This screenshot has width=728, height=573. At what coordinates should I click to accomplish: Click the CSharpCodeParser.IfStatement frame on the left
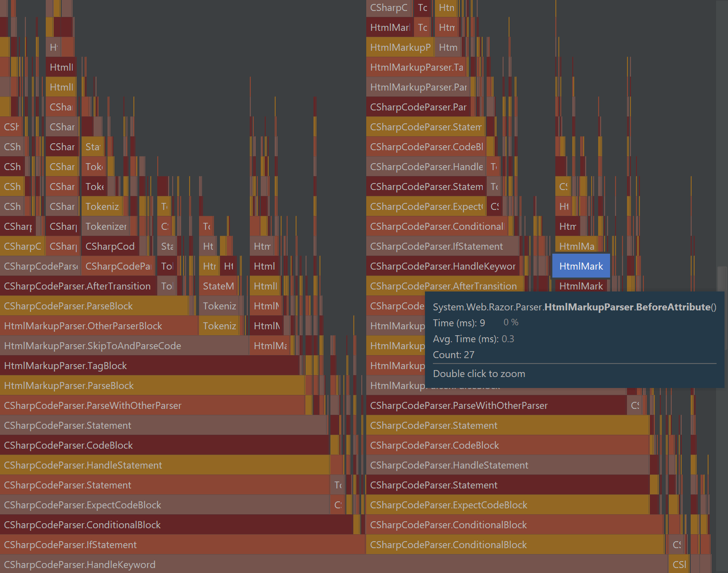(70, 545)
